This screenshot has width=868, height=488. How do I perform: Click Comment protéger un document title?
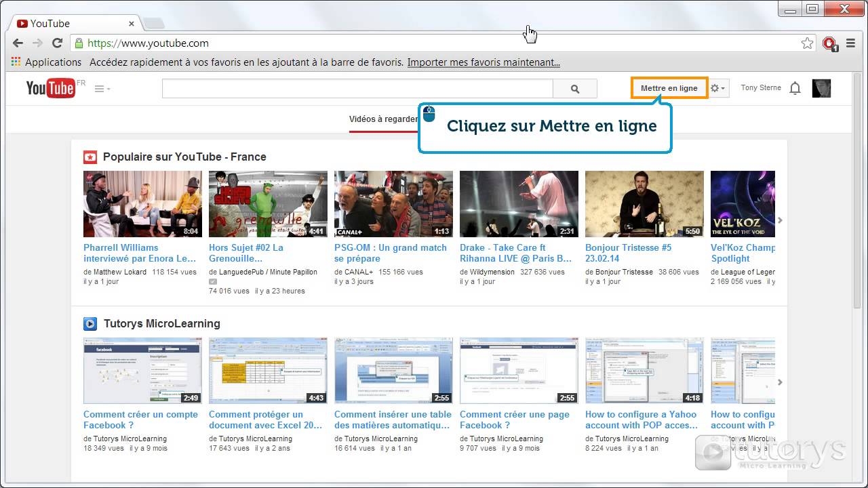click(266, 420)
